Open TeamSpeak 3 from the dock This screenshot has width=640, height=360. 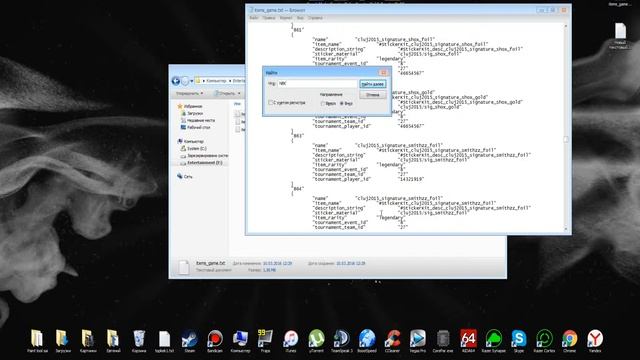click(x=342, y=339)
